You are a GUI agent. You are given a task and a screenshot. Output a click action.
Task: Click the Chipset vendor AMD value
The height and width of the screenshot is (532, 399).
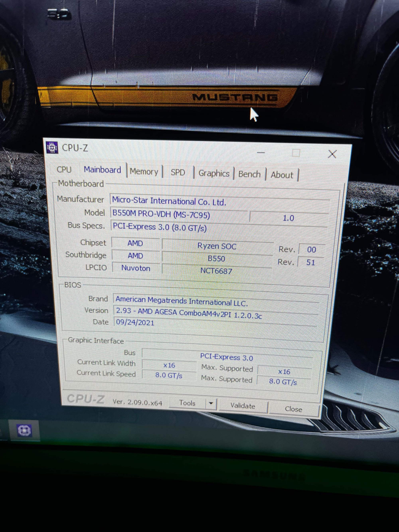coord(135,243)
